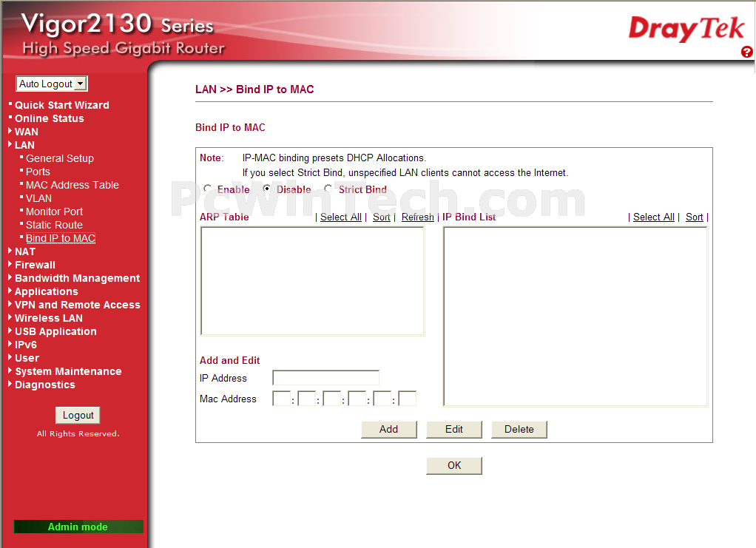
Task: Click inside the ARP Table list box
Action: click(312, 281)
